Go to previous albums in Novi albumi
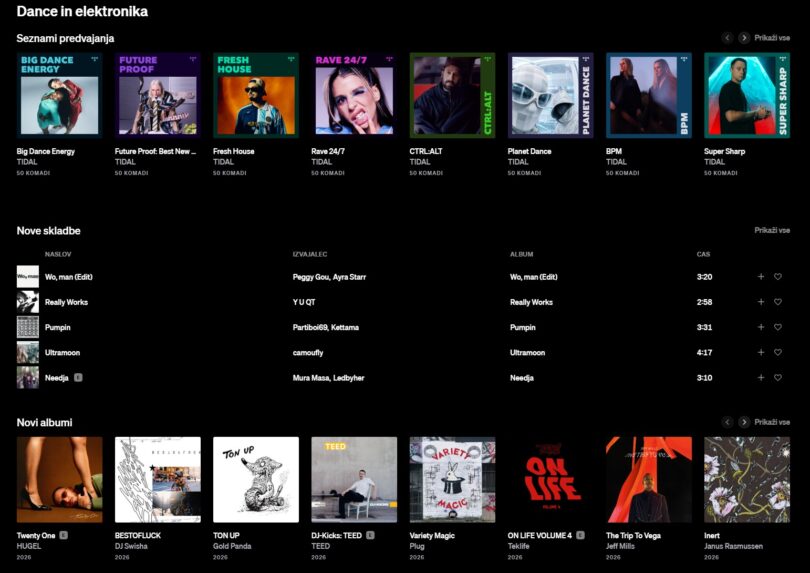 727,422
